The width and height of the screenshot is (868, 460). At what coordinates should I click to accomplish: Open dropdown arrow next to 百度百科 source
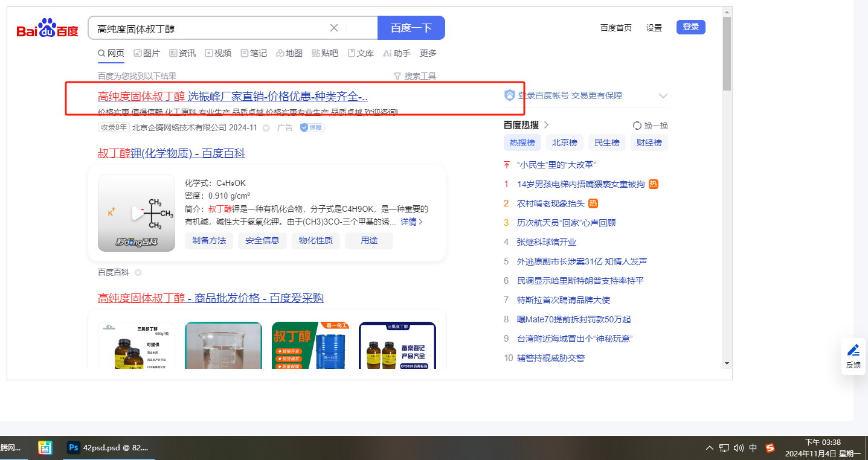138,273
